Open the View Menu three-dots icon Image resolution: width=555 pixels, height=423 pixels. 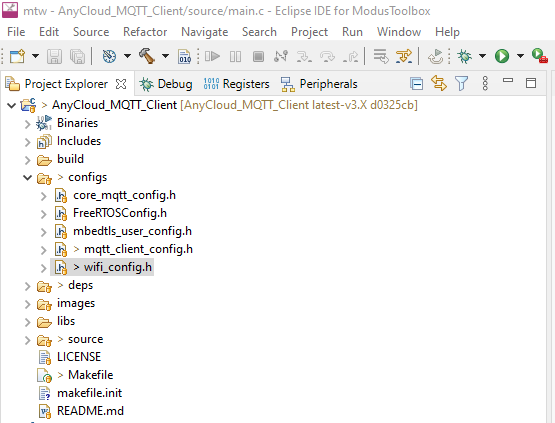485,84
